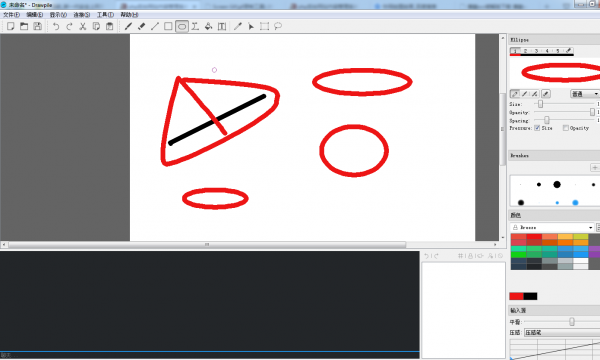Choose the largest black brush preset
The height and width of the screenshot is (360, 600).
(557, 184)
